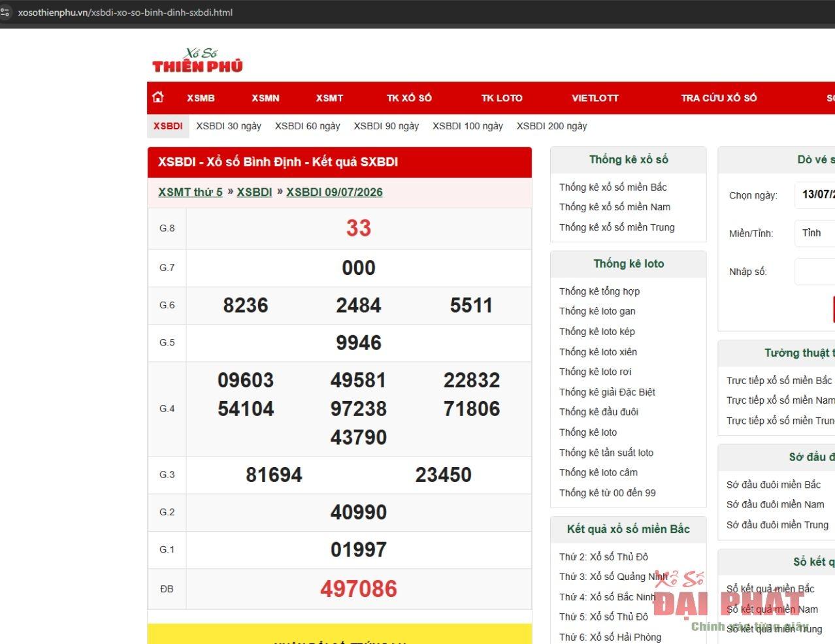Viewport: 835px width, 644px height.
Task: Switch to XSBDI 90 ngày tab
Action: 386,126
